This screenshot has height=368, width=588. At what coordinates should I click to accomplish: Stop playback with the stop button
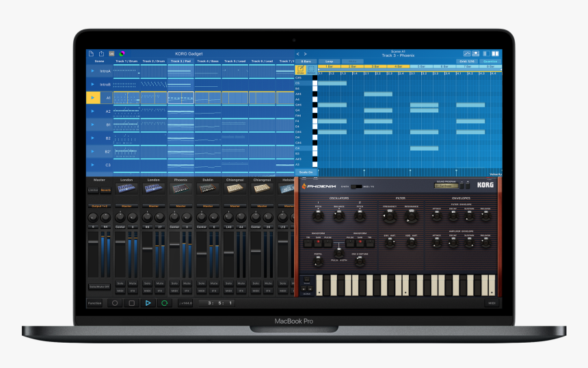(x=132, y=303)
